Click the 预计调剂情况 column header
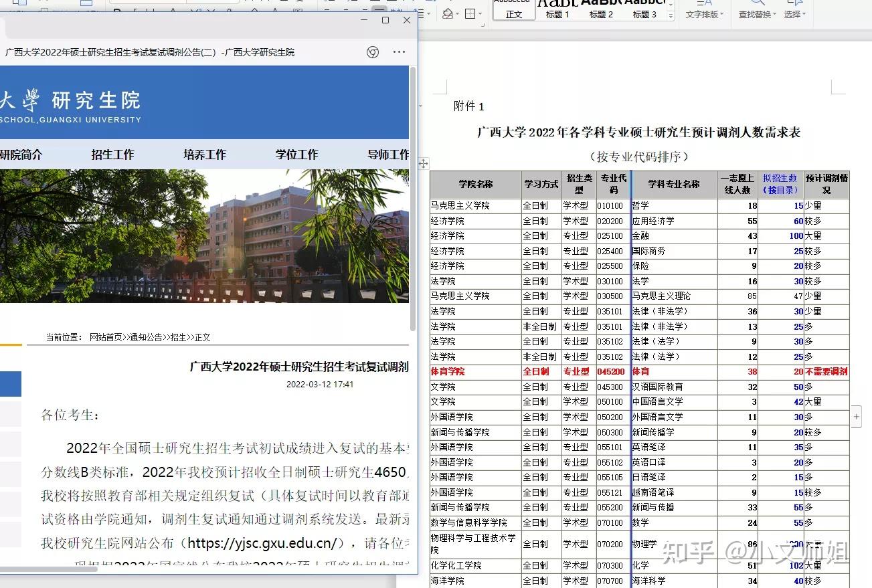 point(826,185)
